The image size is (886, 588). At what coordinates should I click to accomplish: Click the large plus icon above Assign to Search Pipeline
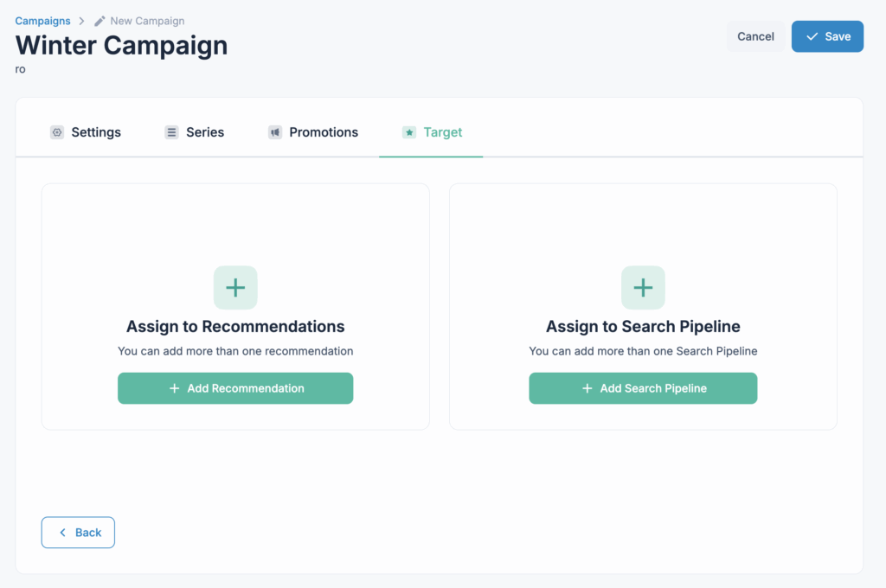pyautogui.click(x=643, y=287)
